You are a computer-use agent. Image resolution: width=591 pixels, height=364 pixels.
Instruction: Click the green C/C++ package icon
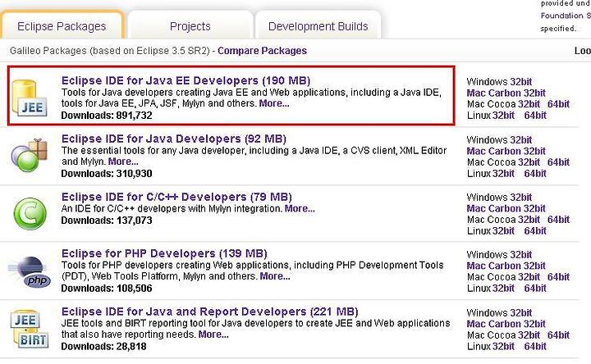[x=30, y=214]
